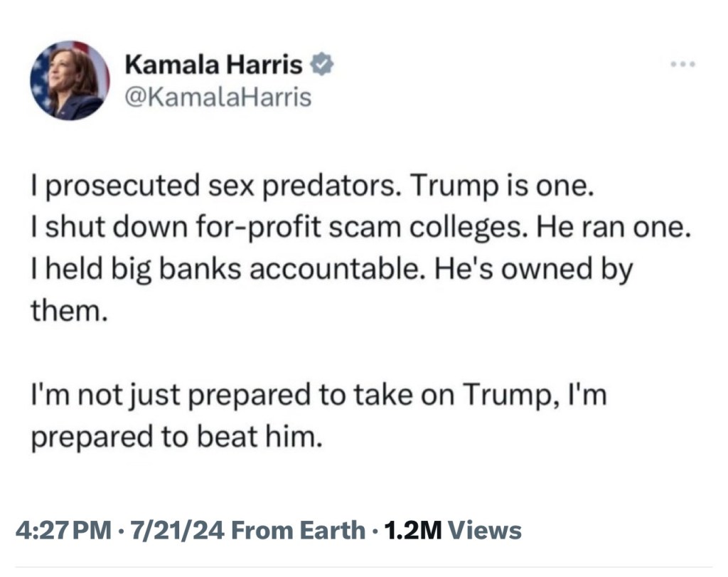Image resolution: width=728 pixels, height=577 pixels.
Task: Click "I shut down for-profit scam colleges."
Action: [x=279, y=231]
